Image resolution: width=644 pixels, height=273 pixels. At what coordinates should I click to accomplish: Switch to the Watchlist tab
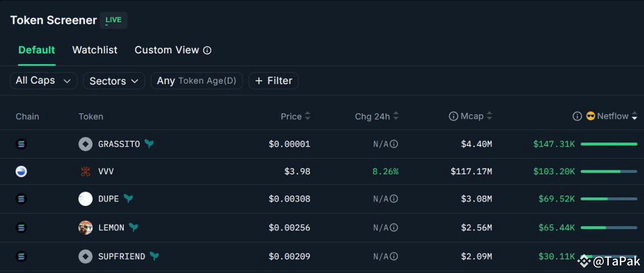(x=95, y=50)
